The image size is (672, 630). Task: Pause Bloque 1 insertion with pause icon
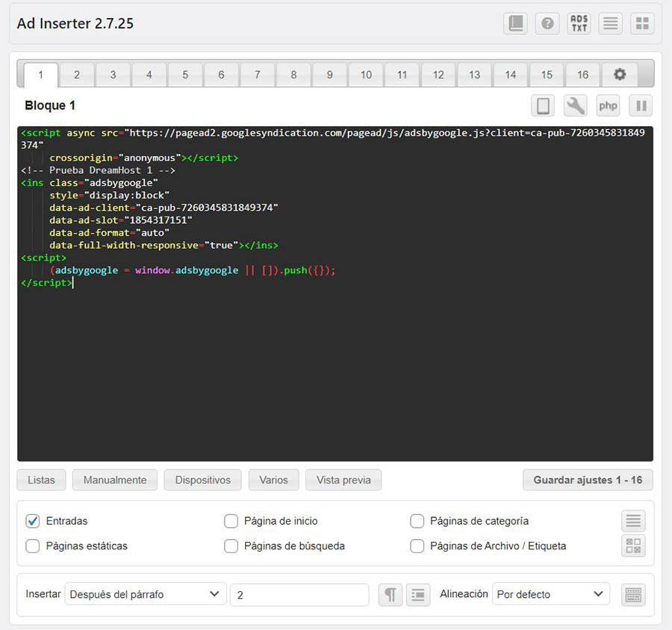[641, 106]
